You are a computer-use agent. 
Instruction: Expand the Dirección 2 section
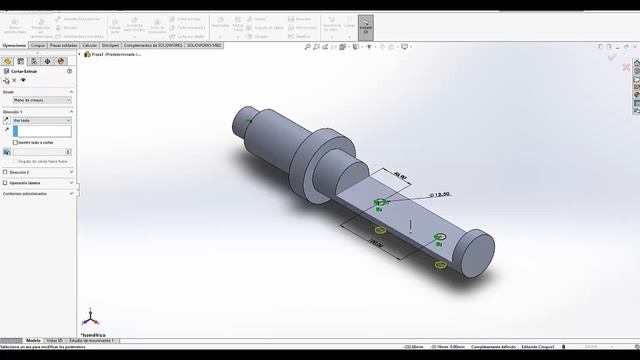[x=71, y=172]
